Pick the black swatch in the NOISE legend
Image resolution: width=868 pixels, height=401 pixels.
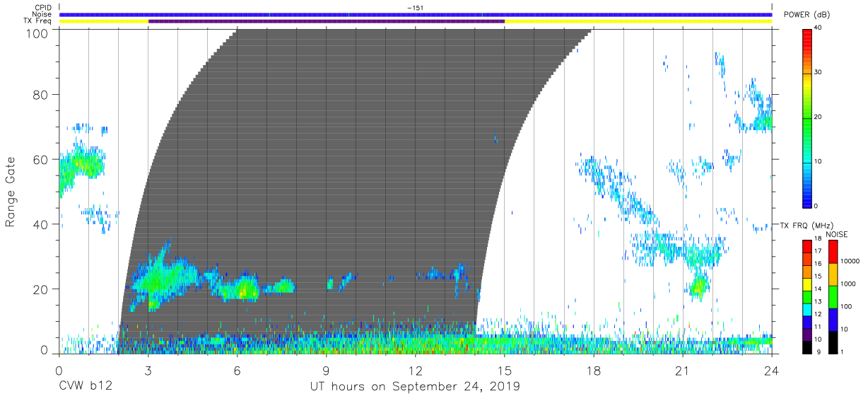[833, 342]
